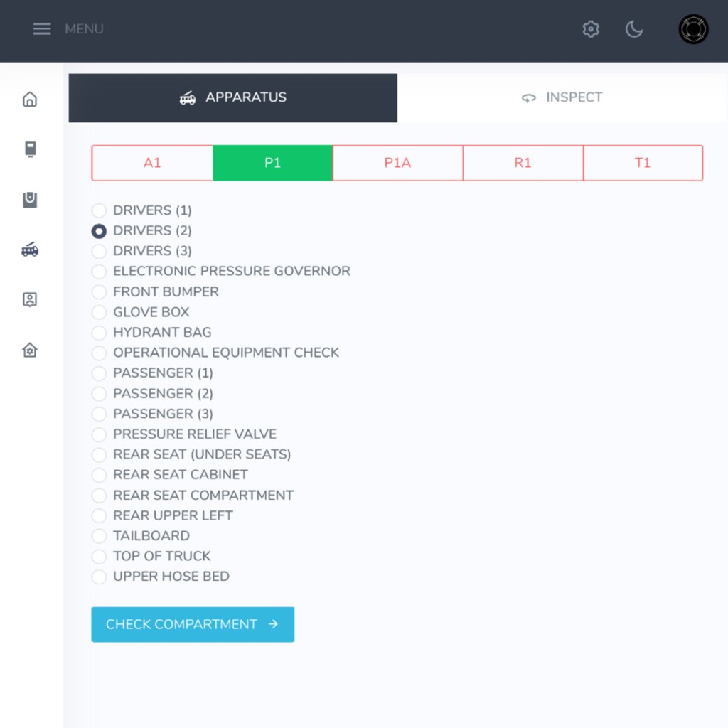Select apparatus T1
Screen dimensions: 728x728
[643, 163]
